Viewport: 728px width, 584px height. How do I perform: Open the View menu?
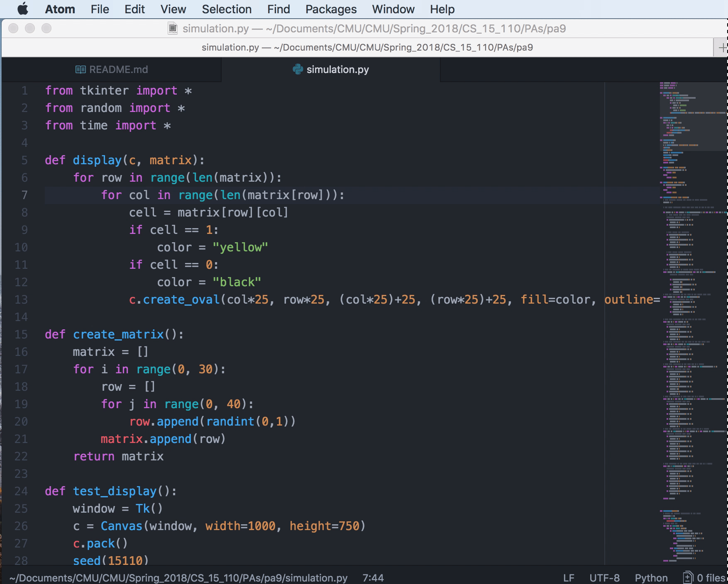coord(173,9)
